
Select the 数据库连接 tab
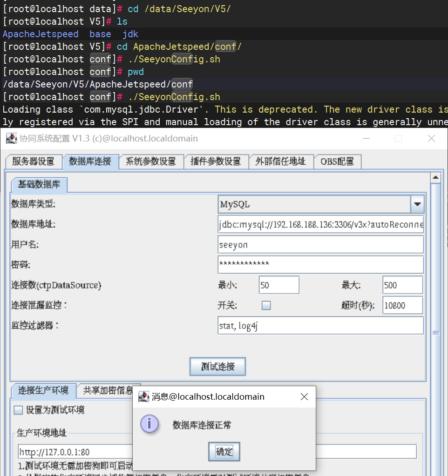pyautogui.click(x=90, y=161)
